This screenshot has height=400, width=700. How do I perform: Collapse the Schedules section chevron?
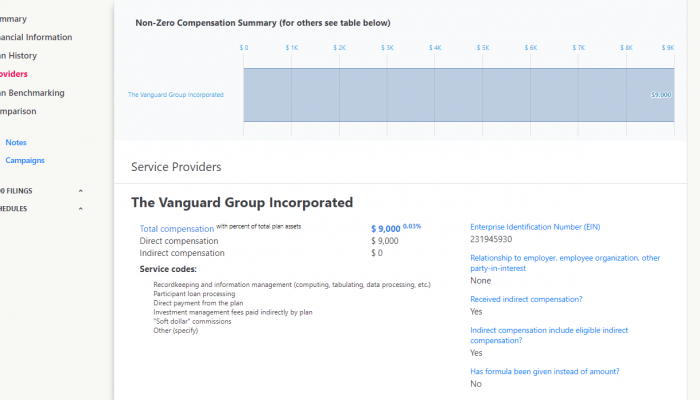tap(80, 208)
